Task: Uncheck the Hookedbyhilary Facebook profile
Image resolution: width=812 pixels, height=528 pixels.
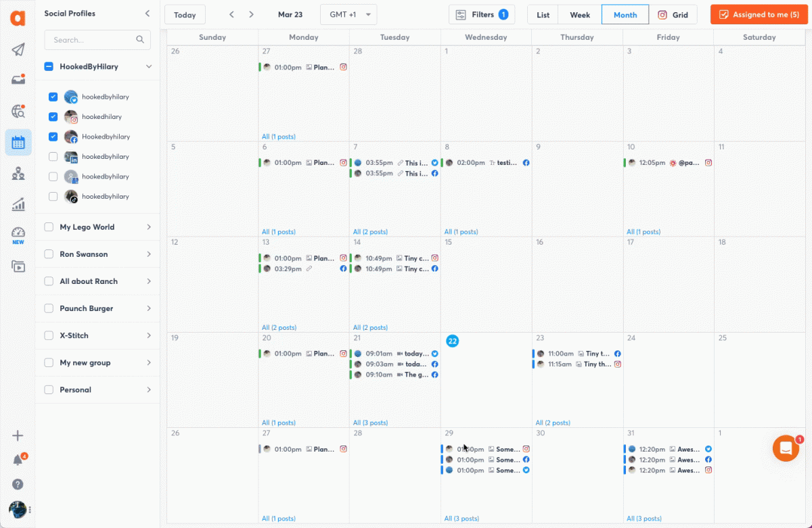Action: pyautogui.click(x=53, y=137)
